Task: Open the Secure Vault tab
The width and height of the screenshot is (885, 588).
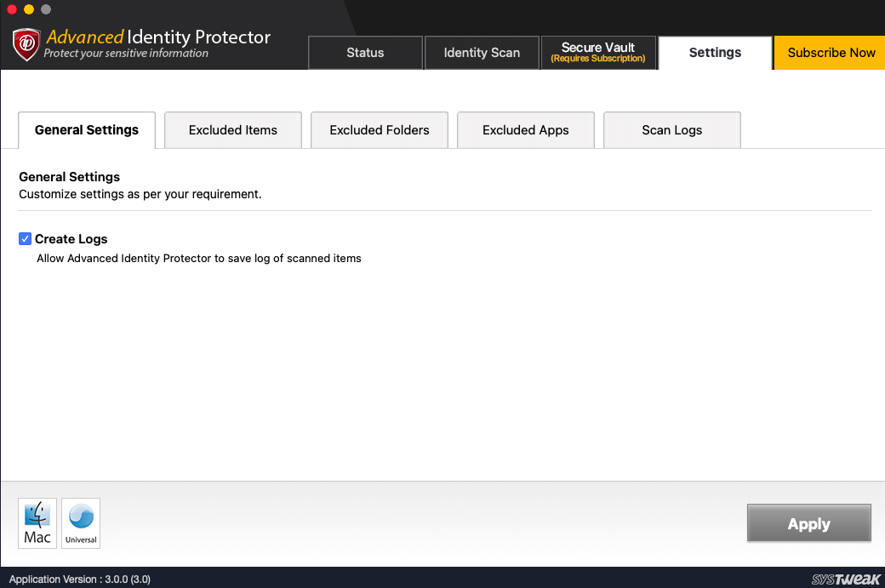Action: coord(598,53)
